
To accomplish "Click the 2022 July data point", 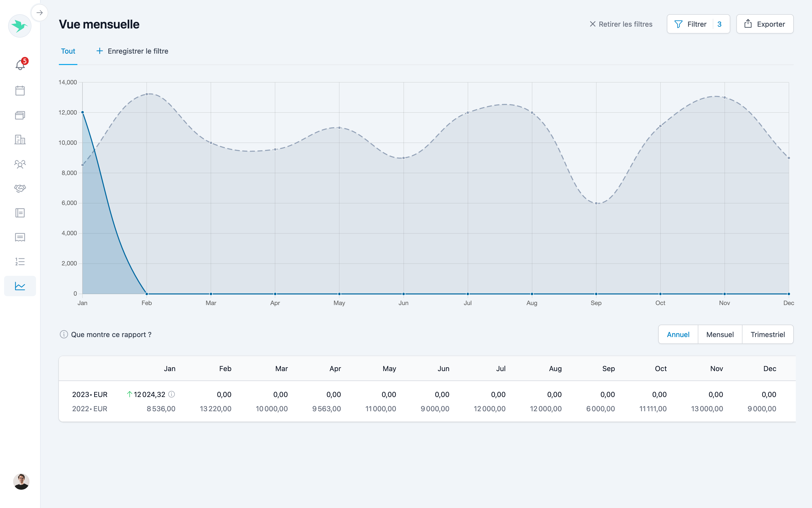I will click(468, 113).
